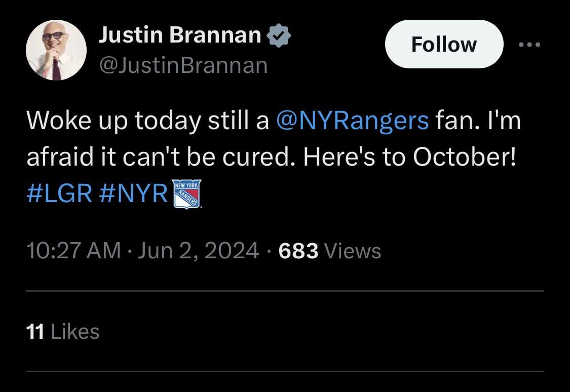This screenshot has height=392, width=570.
Task: Follow Justin Brannan
Action: tap(444, 45)
